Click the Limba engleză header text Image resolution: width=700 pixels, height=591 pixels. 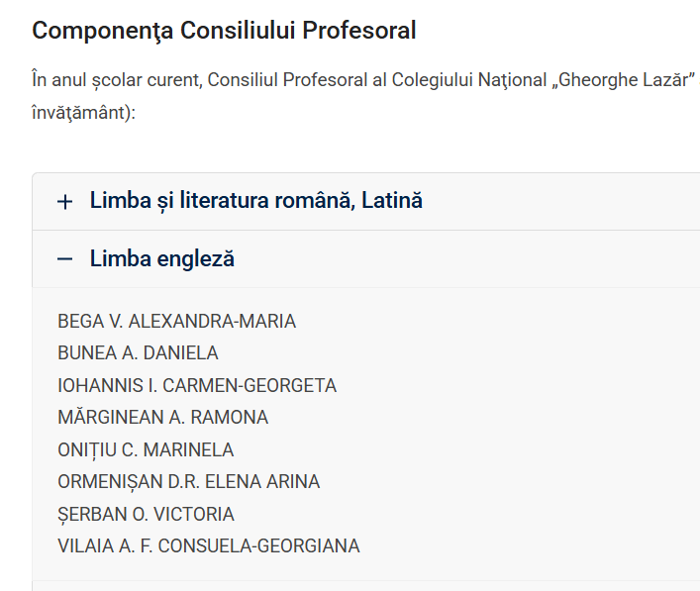click(x=162, y=259)
